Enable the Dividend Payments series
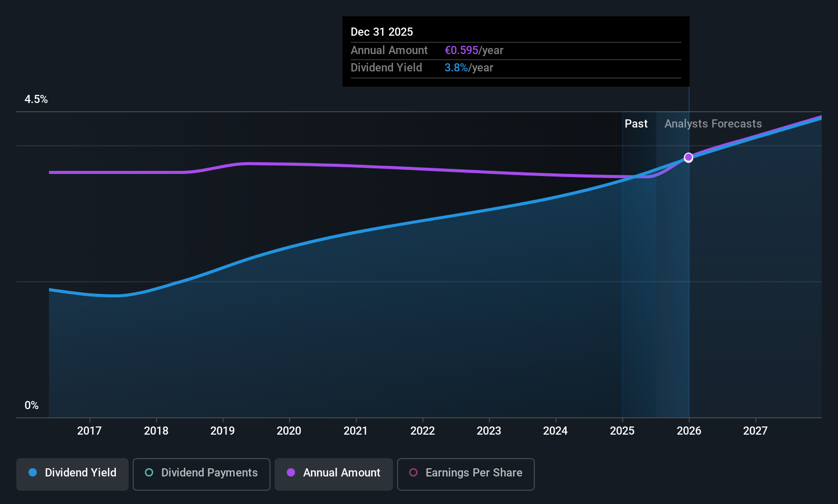 pos(202,474)
